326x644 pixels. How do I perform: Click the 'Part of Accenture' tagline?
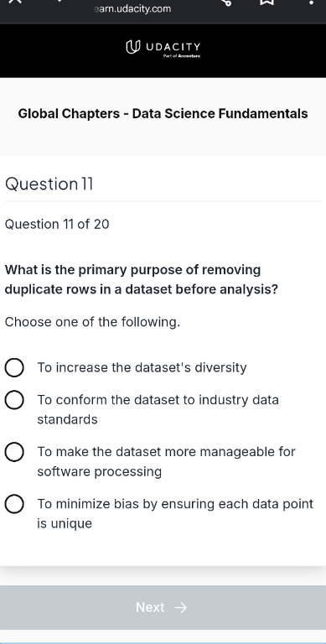click(x=182, y=56)
